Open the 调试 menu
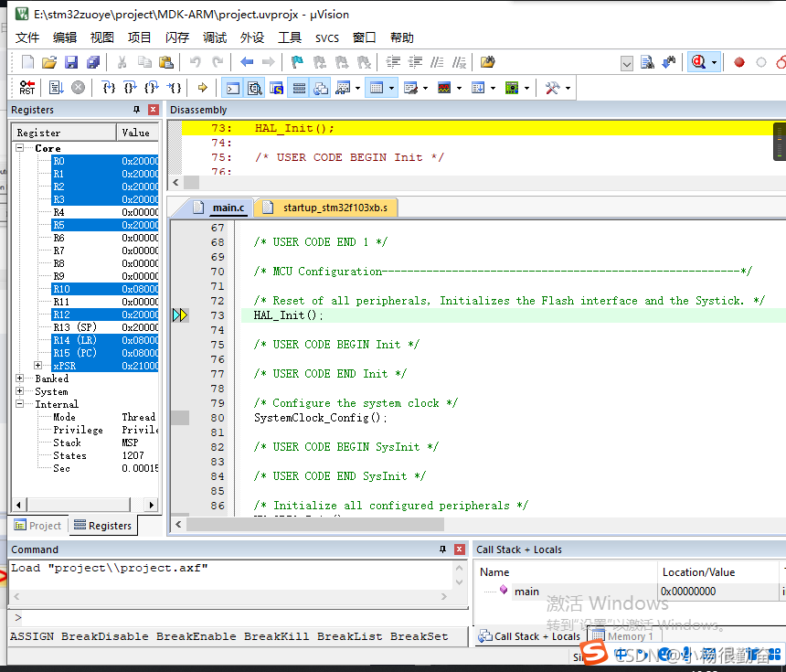This screenshot has height=672, width=786. (215, 37)
